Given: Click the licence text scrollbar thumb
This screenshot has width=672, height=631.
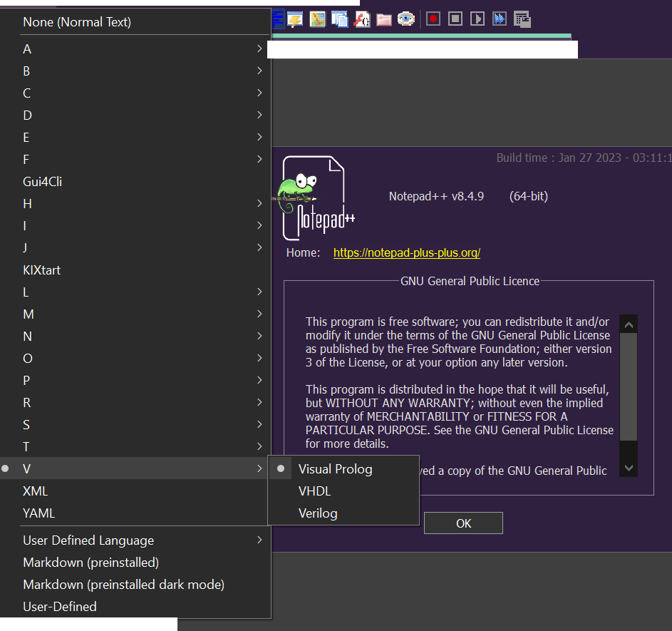Looking at the screenshot, I should (629, 386).
